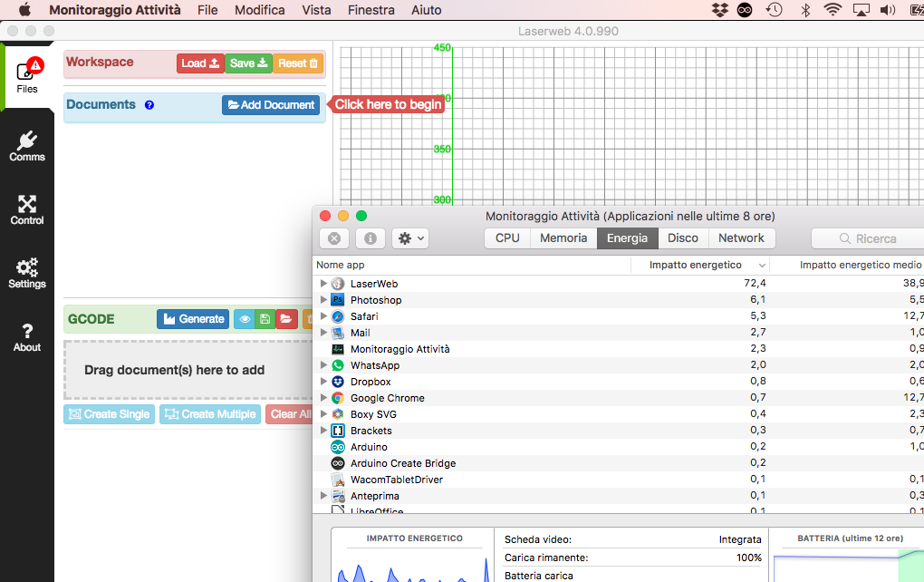Open the Comms panel in Laserweb

tap(27, 146)
